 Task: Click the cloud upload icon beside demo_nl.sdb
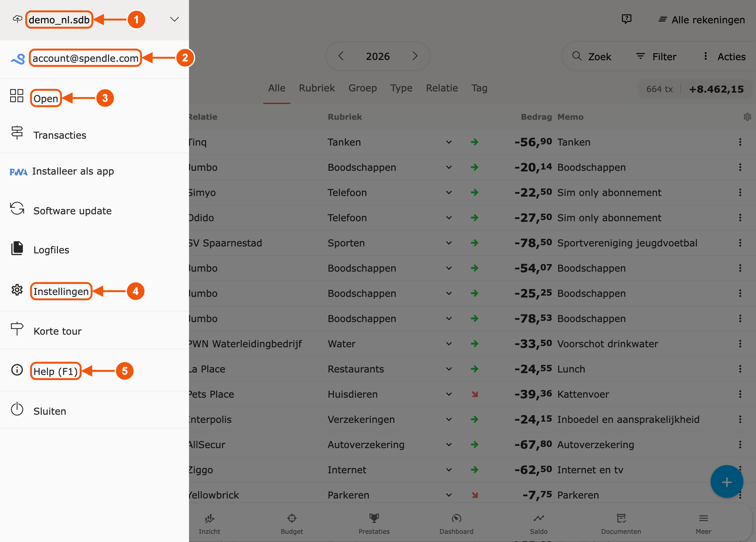click(x=17, y=19)
